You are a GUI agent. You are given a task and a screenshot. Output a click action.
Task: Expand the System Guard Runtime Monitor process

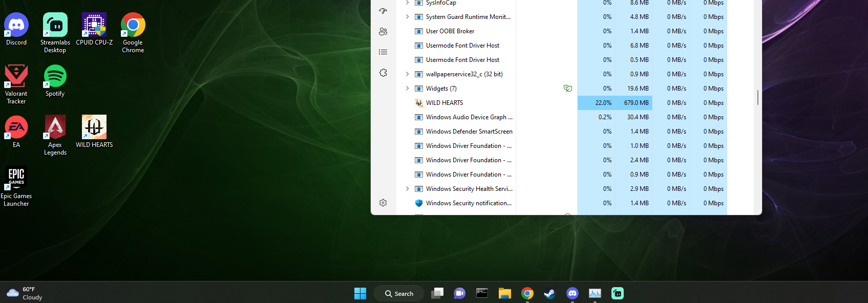coord(407,17)
